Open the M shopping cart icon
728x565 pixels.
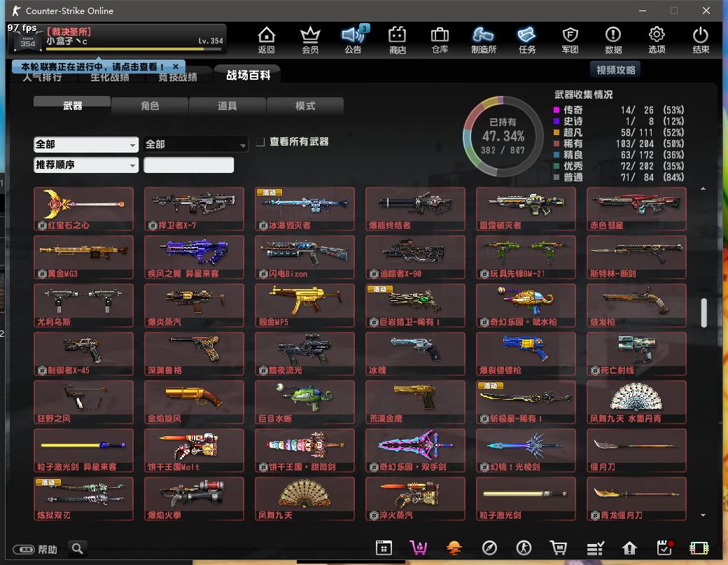tap(559, 548)
